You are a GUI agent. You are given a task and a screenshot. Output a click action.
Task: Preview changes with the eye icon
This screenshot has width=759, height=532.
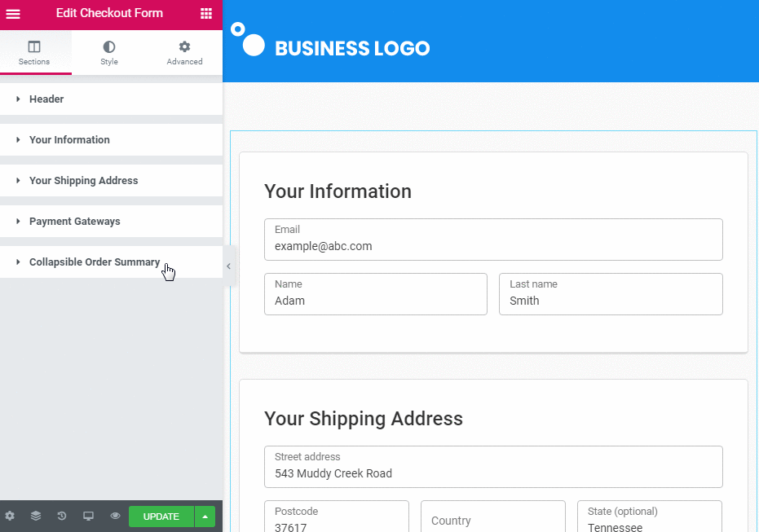(115, 516)
